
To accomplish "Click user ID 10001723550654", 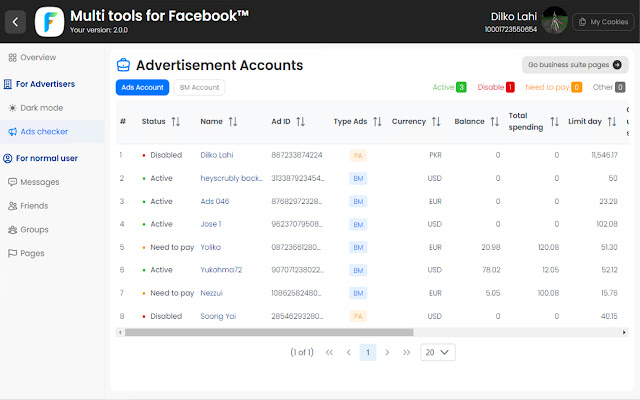I will pos(511,29).
